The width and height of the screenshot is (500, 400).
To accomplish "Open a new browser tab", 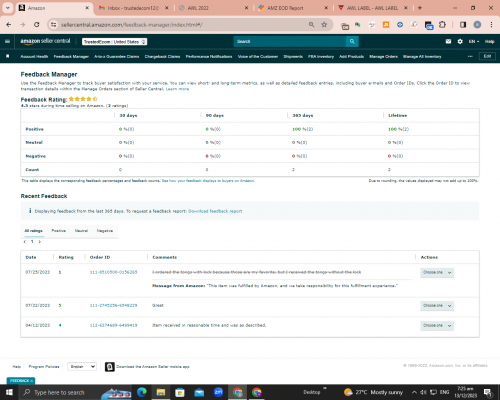I will pos(420,8).
